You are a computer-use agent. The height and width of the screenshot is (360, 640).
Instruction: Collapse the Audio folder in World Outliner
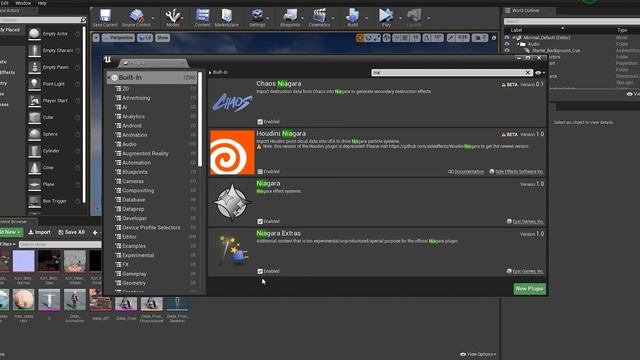(518, 44)
